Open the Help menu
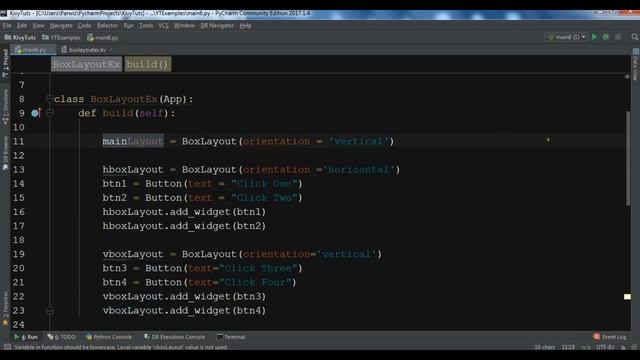Viewport: 640px width, 360px height. click(245, 25)
